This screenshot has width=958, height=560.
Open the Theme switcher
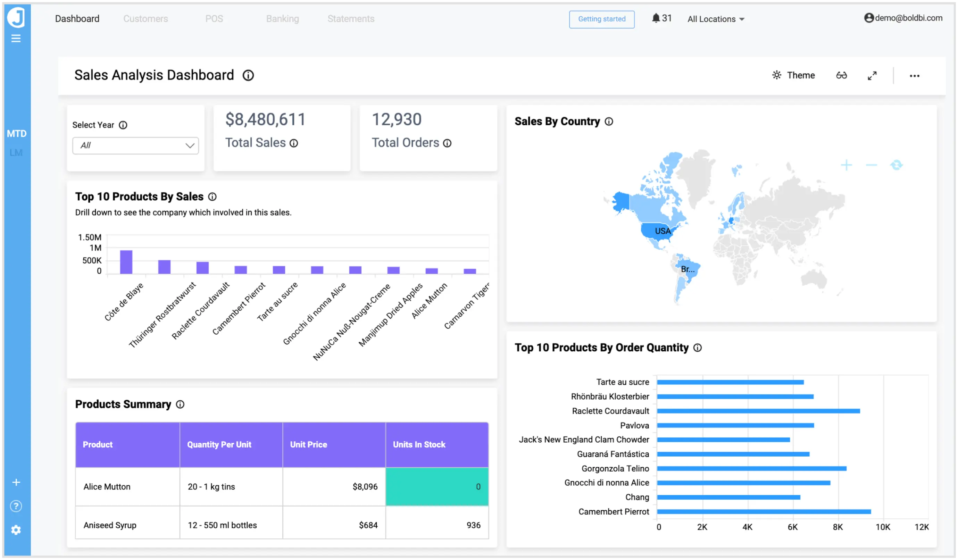coord(793,75)
